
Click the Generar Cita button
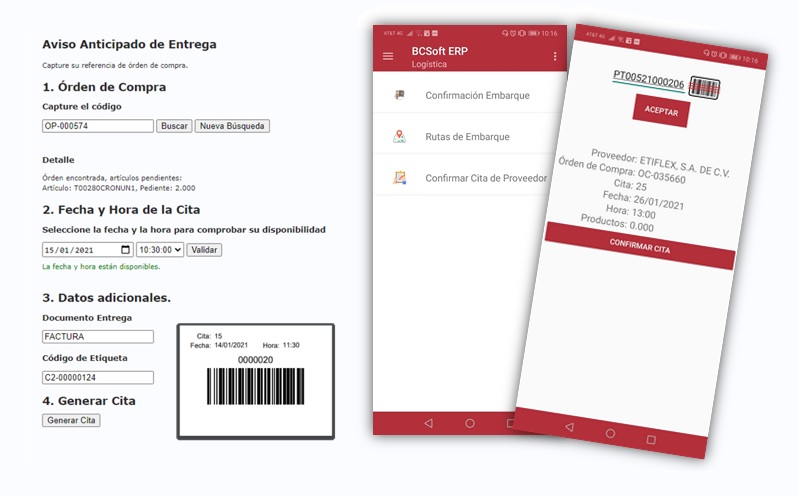[x=71, y=420]
